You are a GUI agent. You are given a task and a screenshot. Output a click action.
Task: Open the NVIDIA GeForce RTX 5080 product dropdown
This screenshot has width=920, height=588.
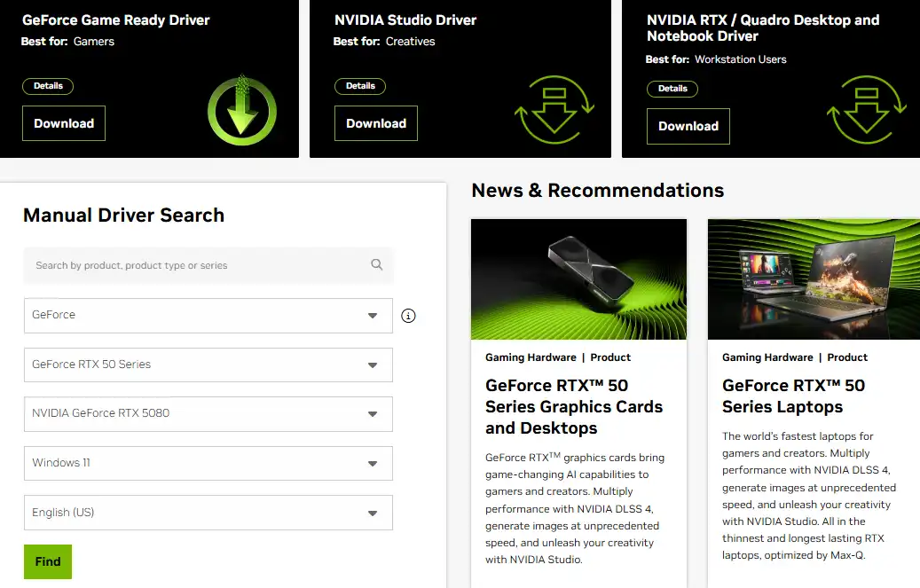point(208,414)
